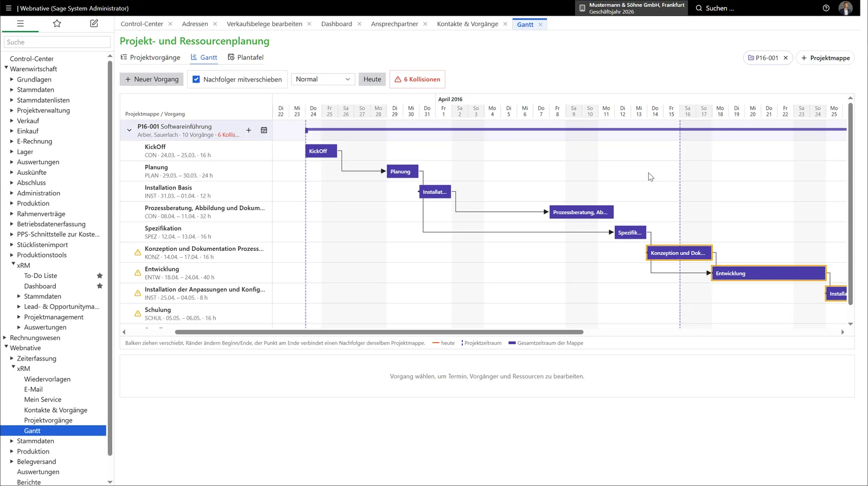Screen dimensions: 868x486
Task: Open the Normal zoom level dropdown
Action: coord(323,79)
